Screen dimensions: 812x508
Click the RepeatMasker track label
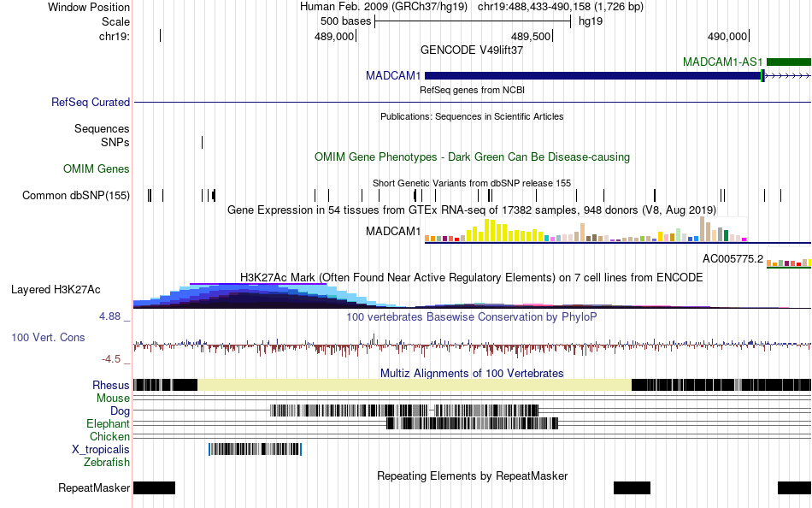click(x=94, y=487)
